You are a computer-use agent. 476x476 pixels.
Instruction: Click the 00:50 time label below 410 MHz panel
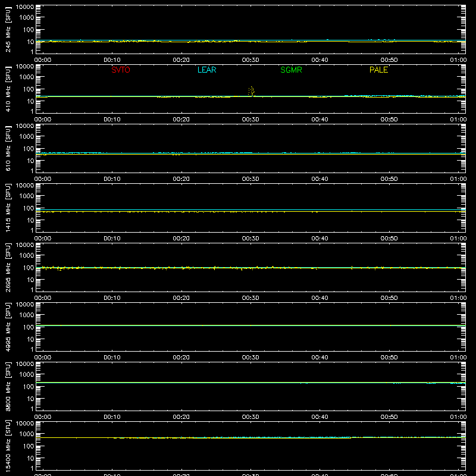coord(389,120)
